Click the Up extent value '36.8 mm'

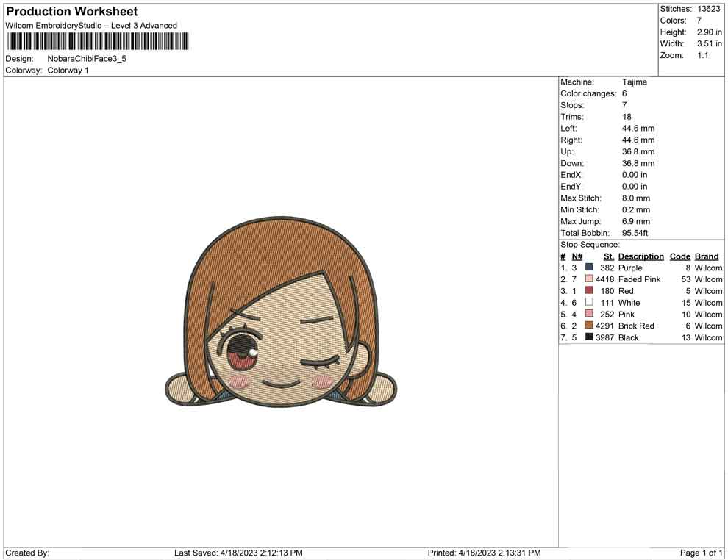(x=638, y=151)
